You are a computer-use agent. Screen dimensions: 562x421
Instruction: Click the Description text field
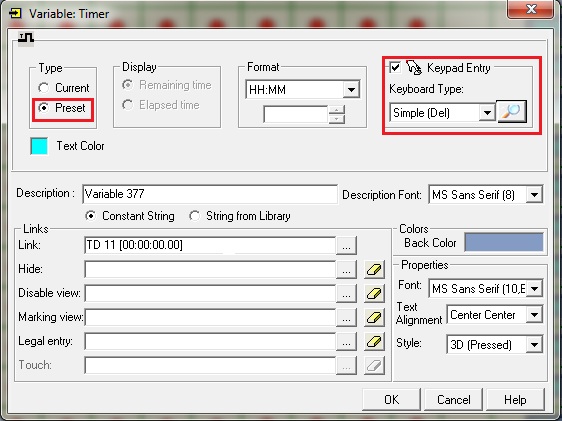click(x=210, y=194)
